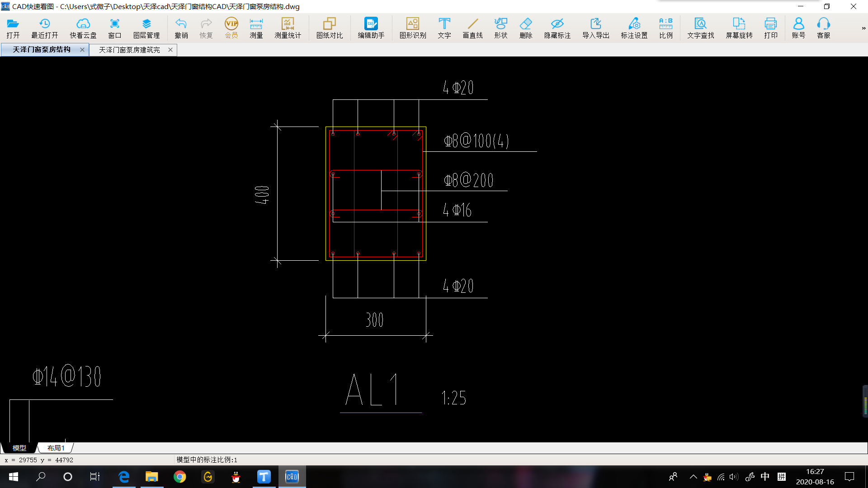Click the 400 height dimension
The image size is (868, 488).
tap(262, 195)
